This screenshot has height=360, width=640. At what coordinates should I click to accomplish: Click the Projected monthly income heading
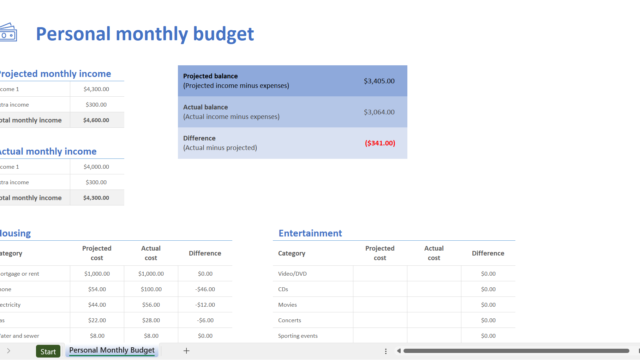(55, 73)
